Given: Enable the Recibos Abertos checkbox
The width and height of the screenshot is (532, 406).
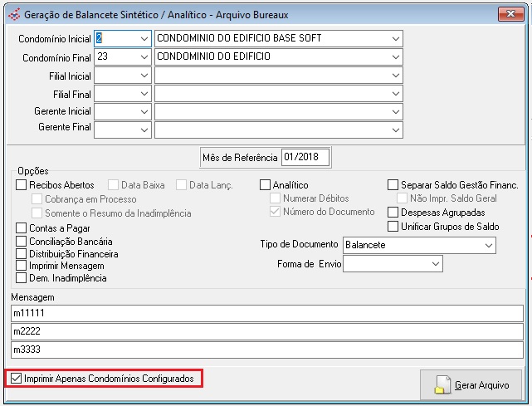Looking at the screenshot, I should (22, 185).
